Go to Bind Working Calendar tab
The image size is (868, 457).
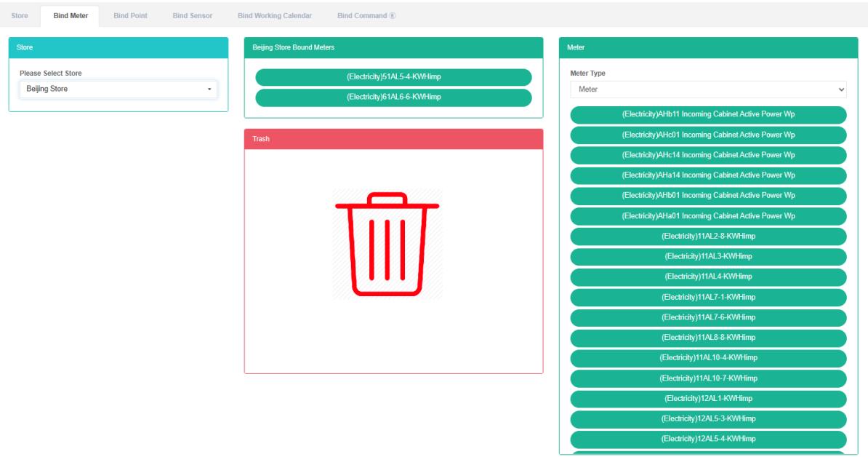274,16
